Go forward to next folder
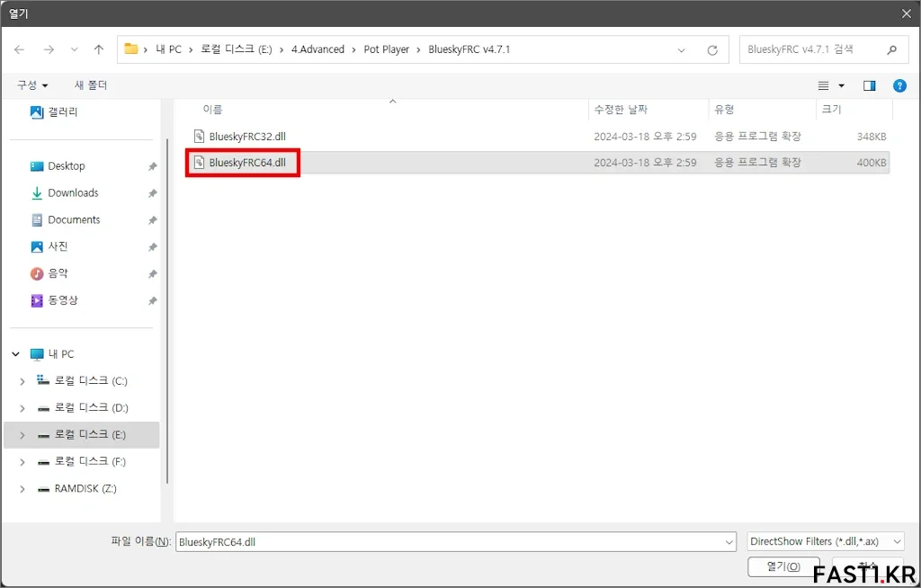Screen dimensions: 921x588 (x=49, y=50)
